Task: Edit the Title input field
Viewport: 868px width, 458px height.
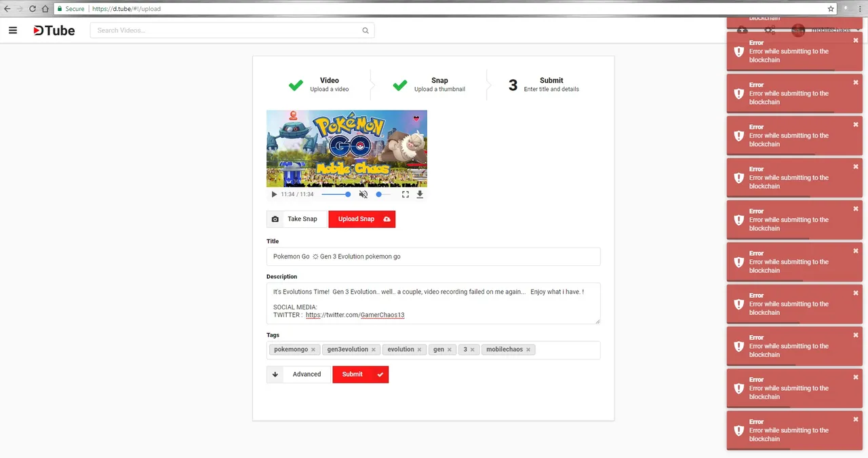Action: pos(433,256)
